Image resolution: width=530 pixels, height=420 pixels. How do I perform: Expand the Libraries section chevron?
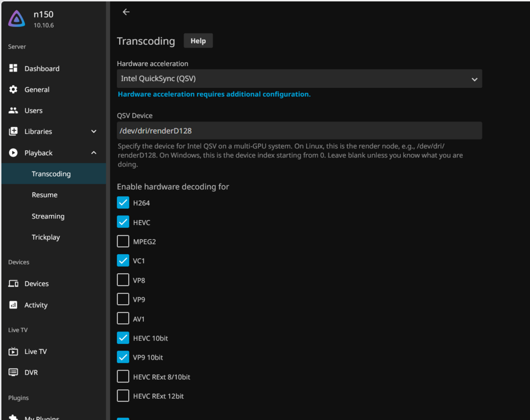point(93,131)
